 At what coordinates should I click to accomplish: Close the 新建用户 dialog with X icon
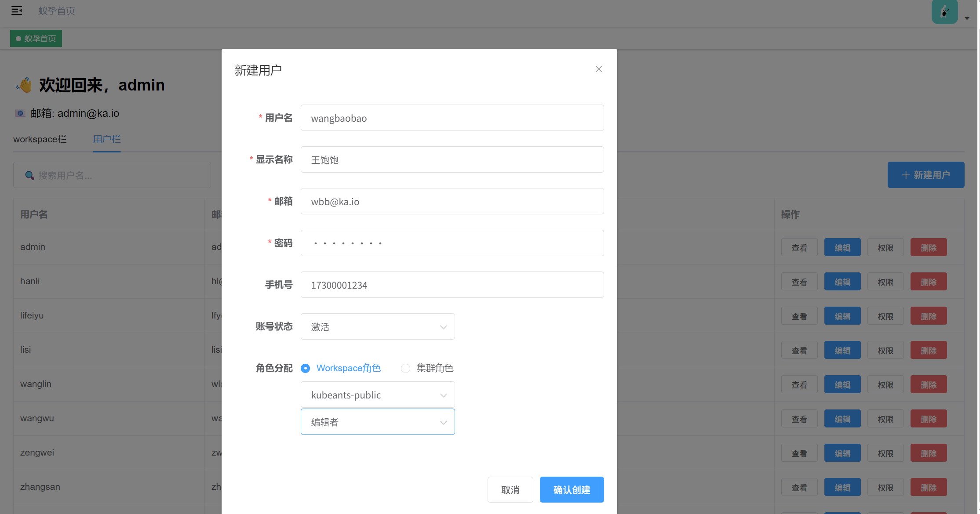point(598,69)
